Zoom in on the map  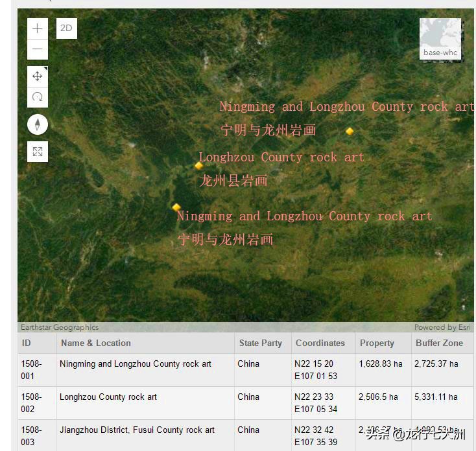pyautogui.click(x=38, y=29)
